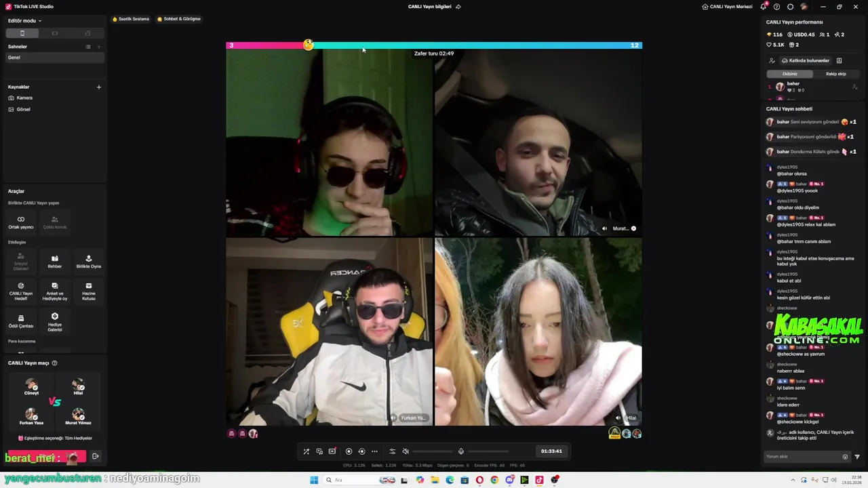Click the replay capture target icon
The height and width of the screenshot is (488, 868).
pos(361,451)
